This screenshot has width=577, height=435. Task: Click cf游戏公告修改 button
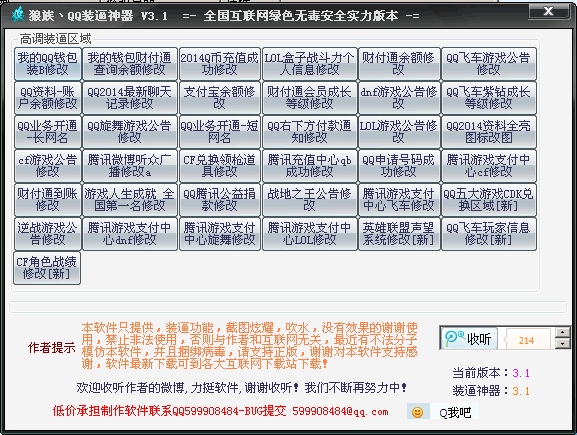(x=47, y=166)
